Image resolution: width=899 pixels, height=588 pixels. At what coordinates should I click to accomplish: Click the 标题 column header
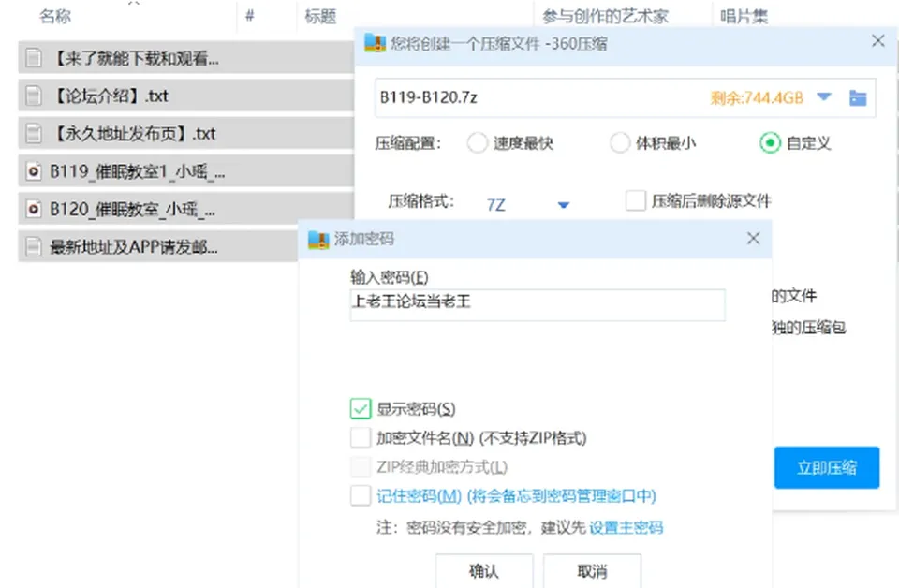click(x=320, y=16)
